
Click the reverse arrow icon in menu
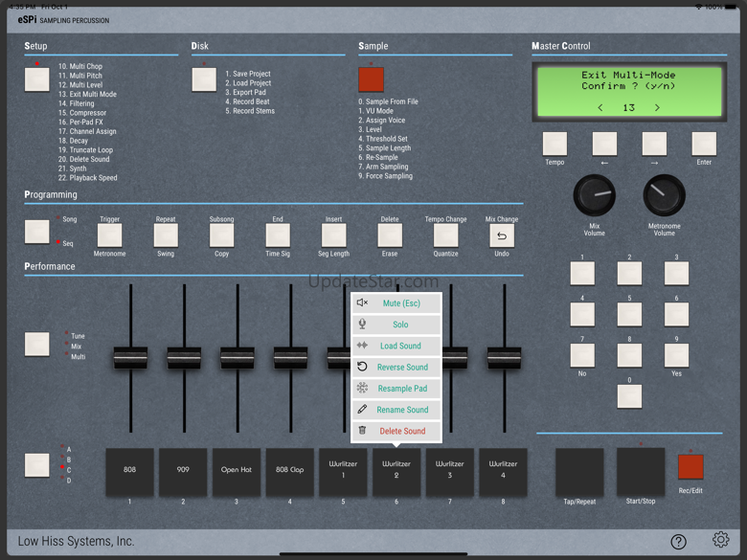point(362,367)
